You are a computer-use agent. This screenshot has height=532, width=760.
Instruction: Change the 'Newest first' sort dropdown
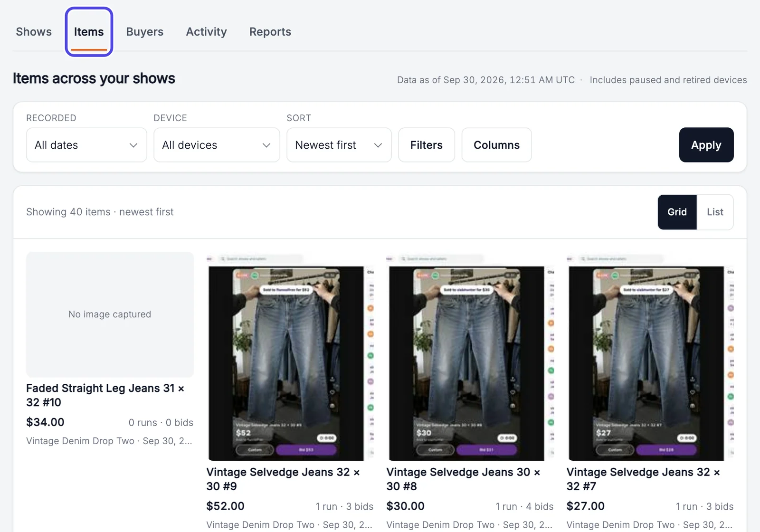(339, 145)
